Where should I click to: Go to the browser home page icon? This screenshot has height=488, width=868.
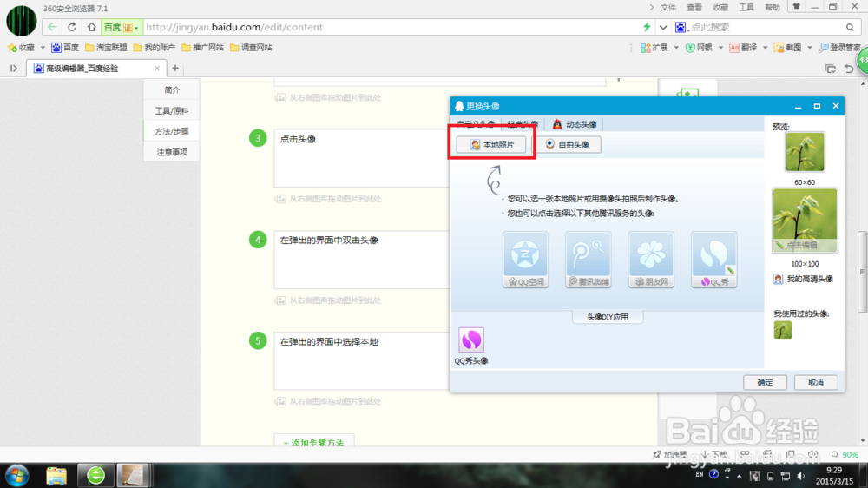click(x=92, y=27)
